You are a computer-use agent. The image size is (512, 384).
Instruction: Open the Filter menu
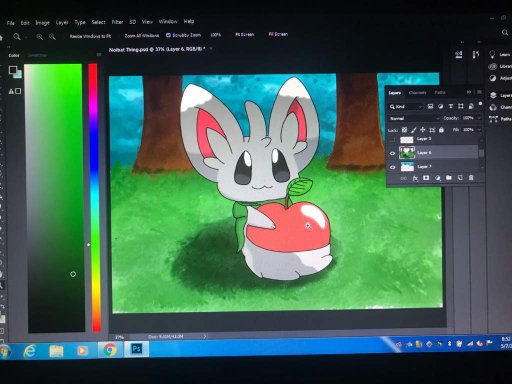(x=117, y=22)
